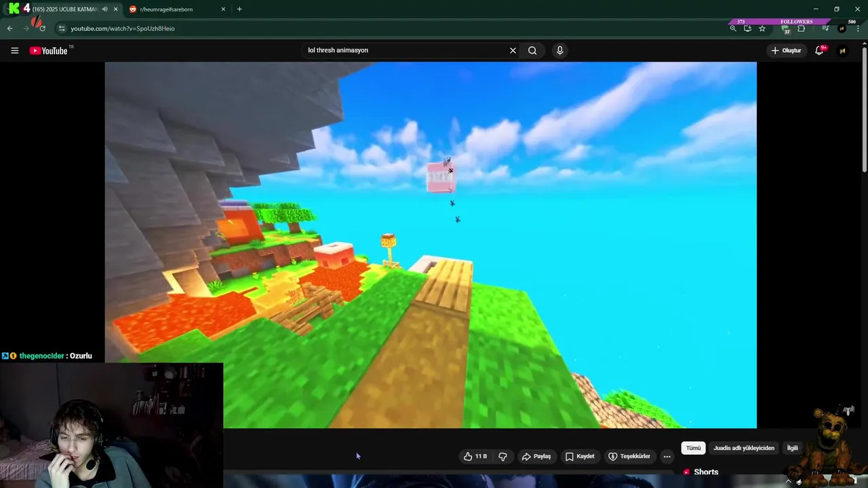Dislike the video with thumbs-down

502,456
